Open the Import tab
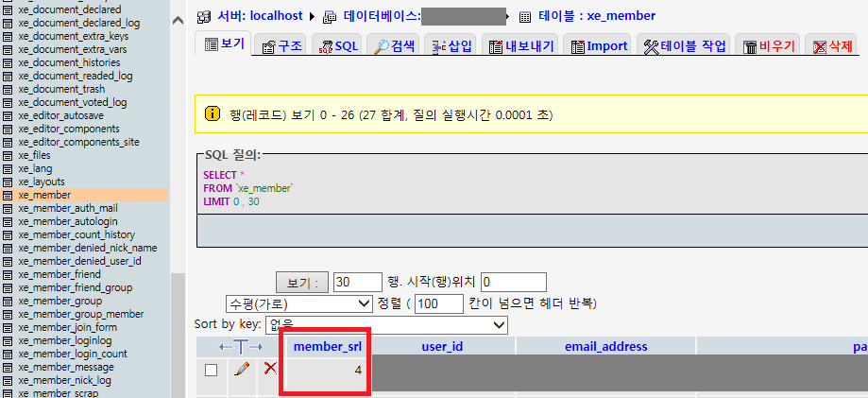 (x=597, y=45)
